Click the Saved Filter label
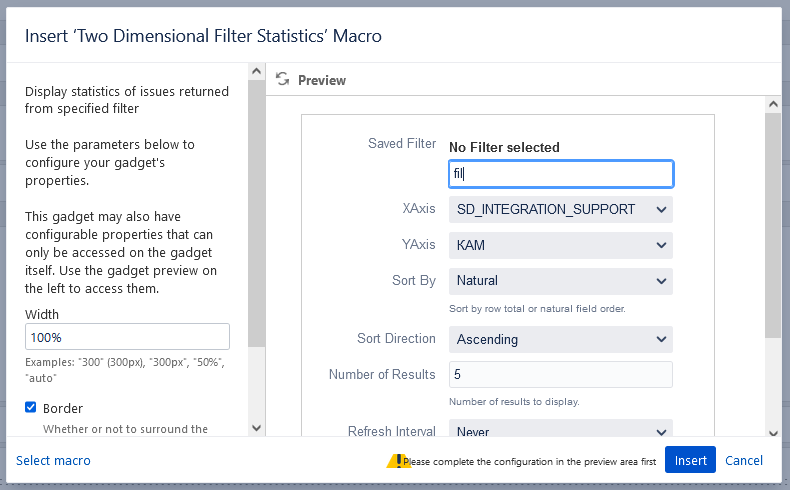This screenshot has width=790, height=490. click(x=402, y=144)
